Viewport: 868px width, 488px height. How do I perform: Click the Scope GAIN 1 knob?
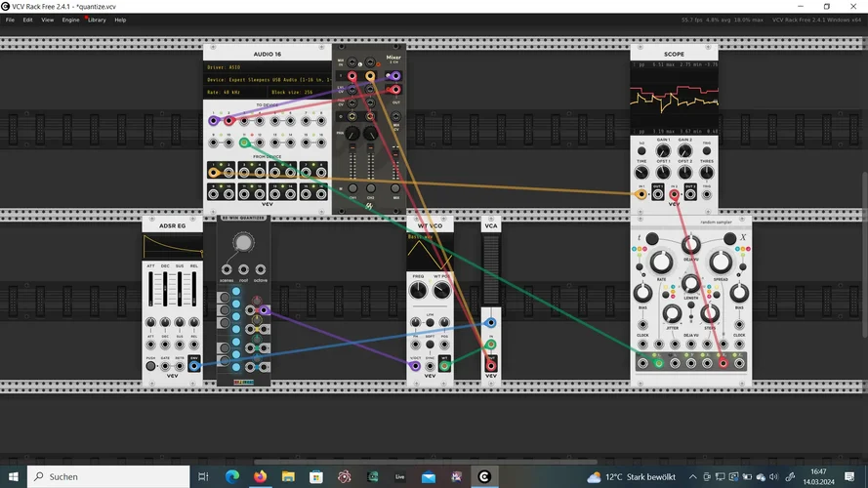[x=663, y=151]
